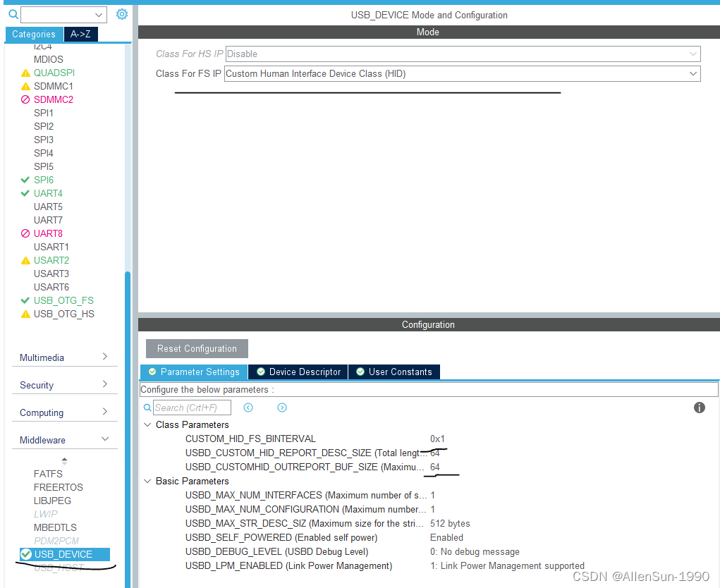Click the green check beside USB_OTG_FS
The width and height of the screenshot is (720, 588).
(25, 300)
